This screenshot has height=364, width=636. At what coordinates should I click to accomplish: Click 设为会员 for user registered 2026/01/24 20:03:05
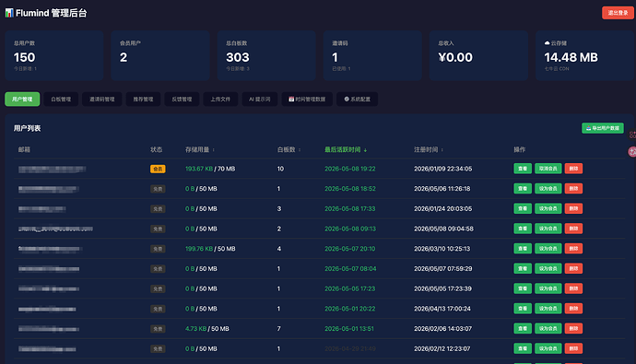[x=548, y=208]
